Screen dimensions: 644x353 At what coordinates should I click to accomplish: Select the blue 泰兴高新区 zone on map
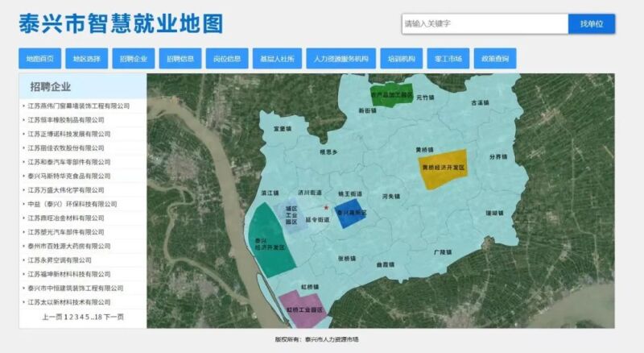(349, 214)
